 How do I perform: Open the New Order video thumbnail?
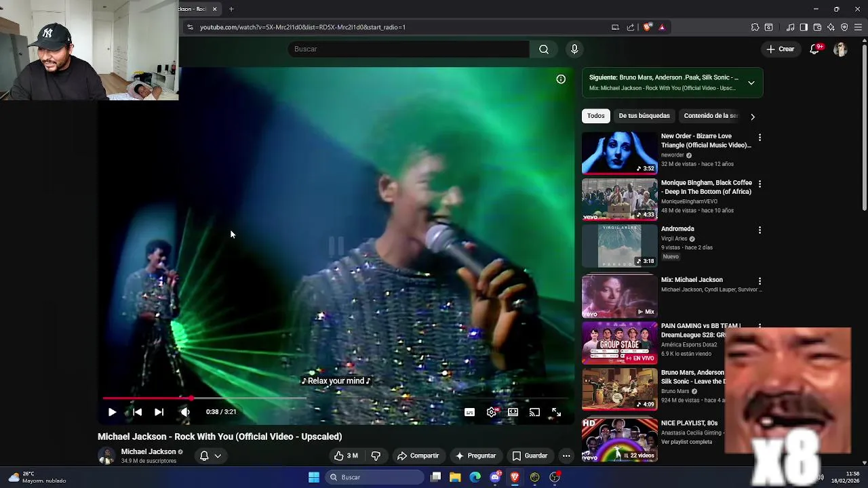pos(620,153)
